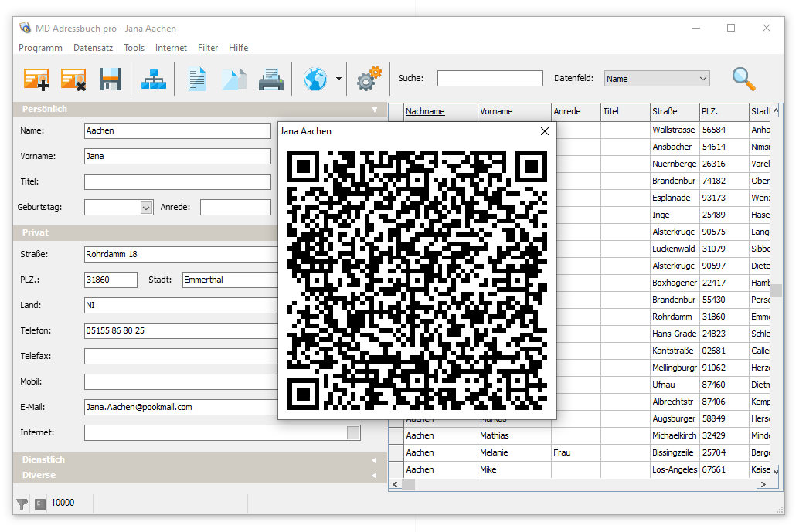Open program settings via the gear icon
The height and width of the screenshot is (532, 806).
(x=369, y=78)
